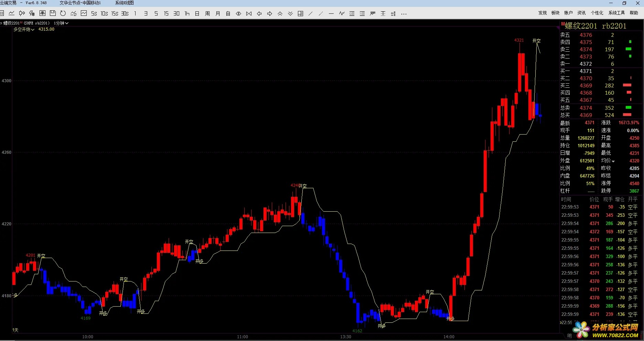The width and height of the screenshot is (644, 341).
Task: Toggle the split panel layout icon
Action: pos(300,13)
